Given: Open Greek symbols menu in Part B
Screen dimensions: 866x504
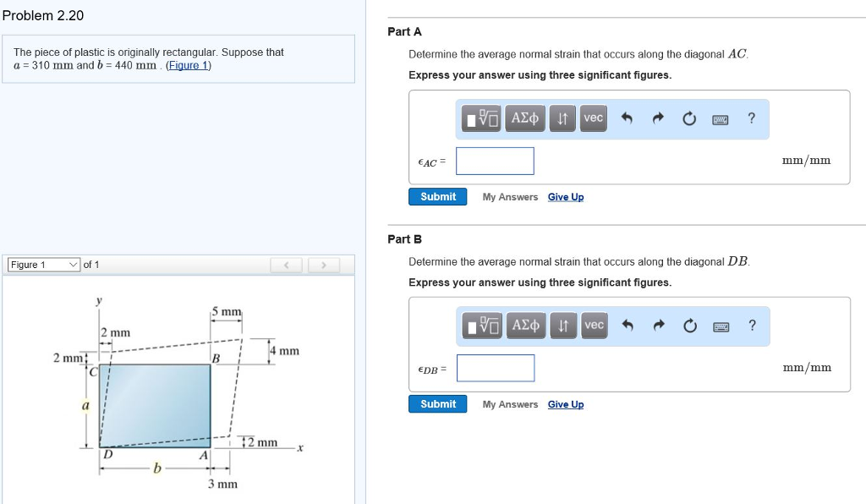Looking at the screenshot, I should [x=525, y=326].
